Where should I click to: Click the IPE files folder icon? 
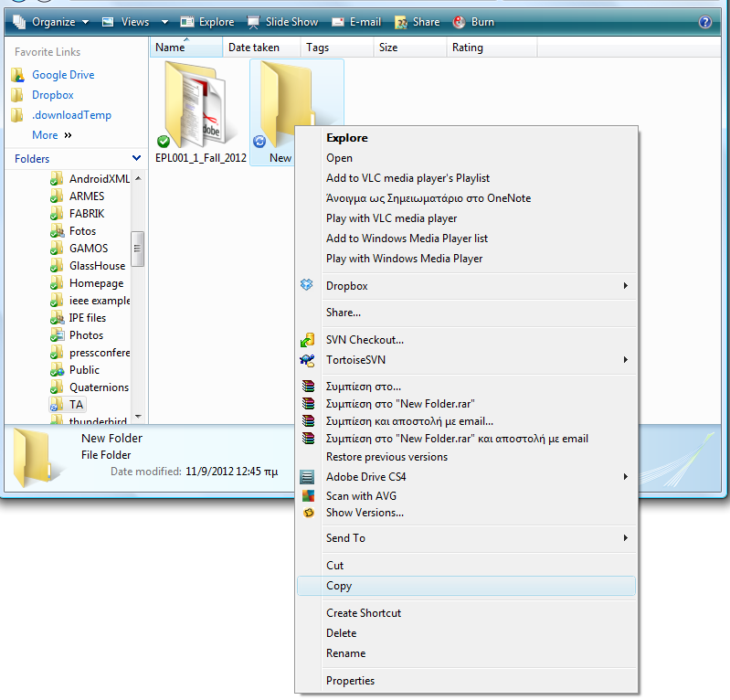pos(58,318)
